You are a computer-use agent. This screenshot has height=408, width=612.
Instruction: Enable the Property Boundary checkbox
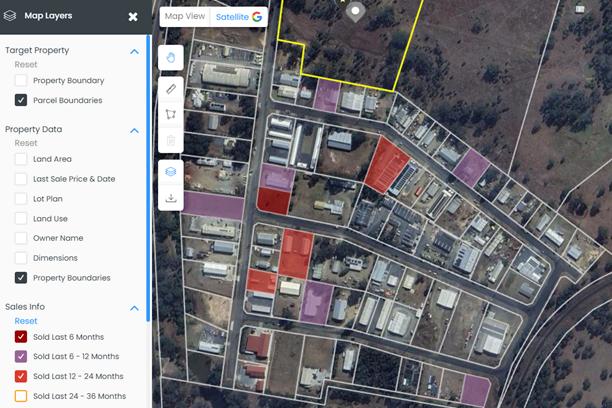pyautogui.click(x=21, y=80)
